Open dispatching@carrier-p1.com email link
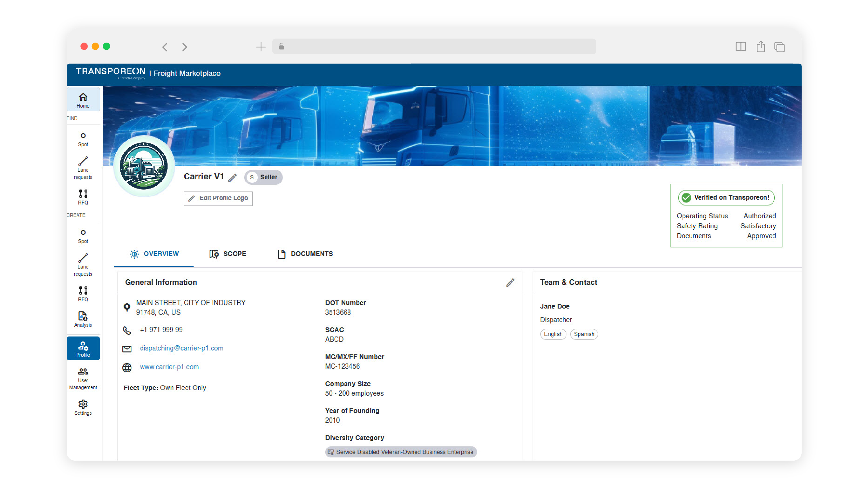The image size is (868, 488). tap(181, 348)
